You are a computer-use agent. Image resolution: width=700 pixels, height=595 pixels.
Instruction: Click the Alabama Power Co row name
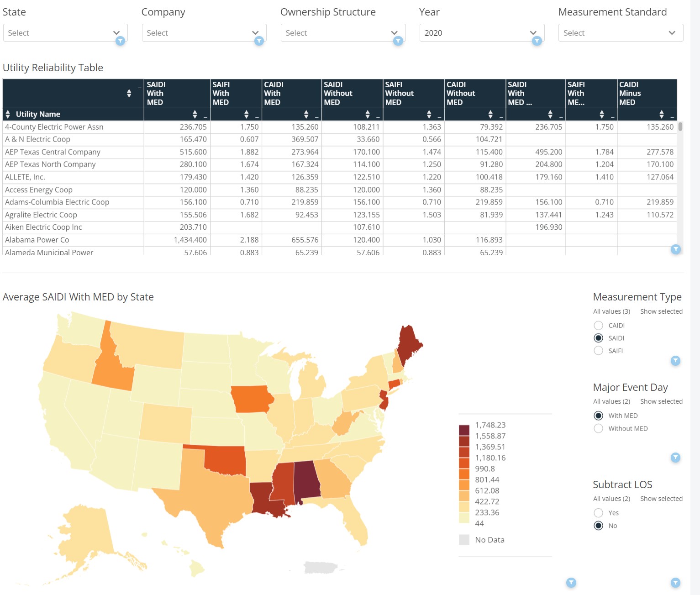tap(37, 240)
